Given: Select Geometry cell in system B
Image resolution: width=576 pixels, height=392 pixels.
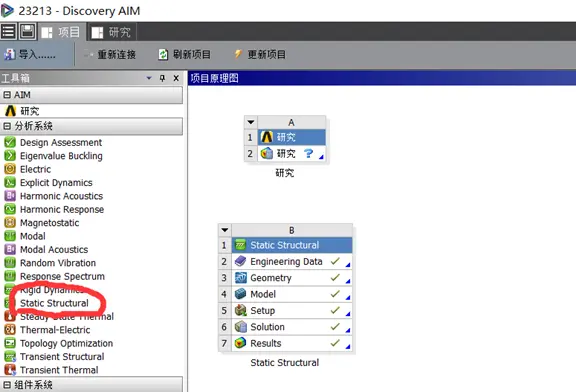Looking at the screenshot, I should pos(292,278).
